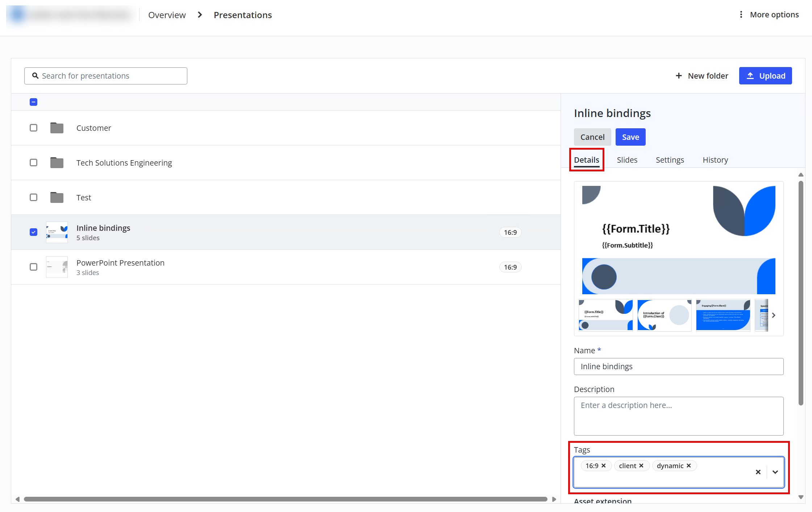Click the Test folder icon
Screen dimensions: 812x512
pos(57,197)
